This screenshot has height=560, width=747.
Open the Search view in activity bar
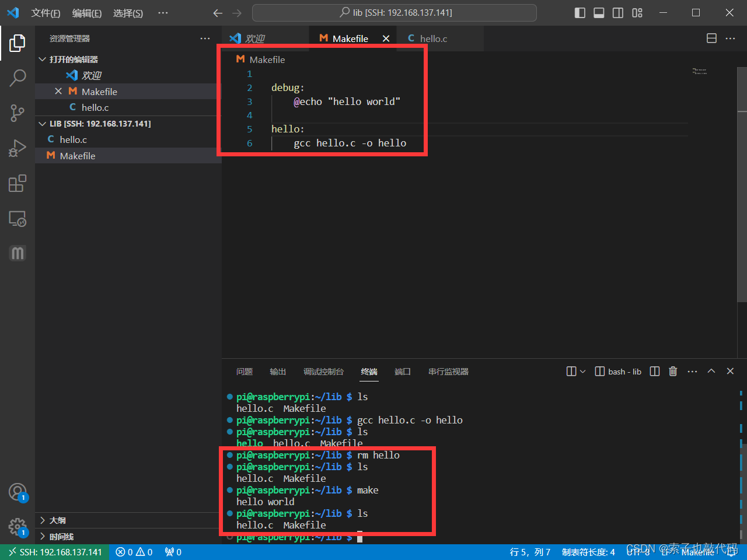pyautogui.click(x=18, y=78)
